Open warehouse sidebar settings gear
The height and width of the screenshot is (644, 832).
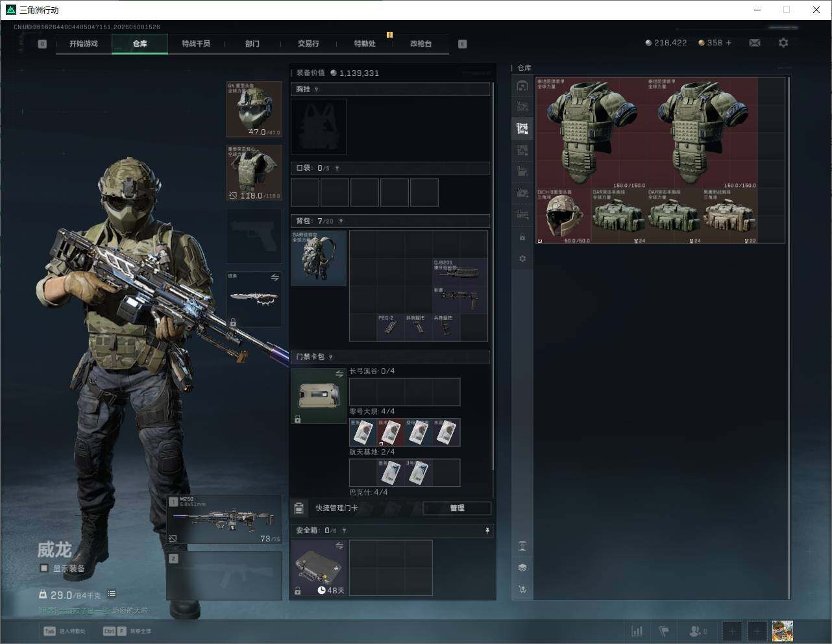coord(522,258)
